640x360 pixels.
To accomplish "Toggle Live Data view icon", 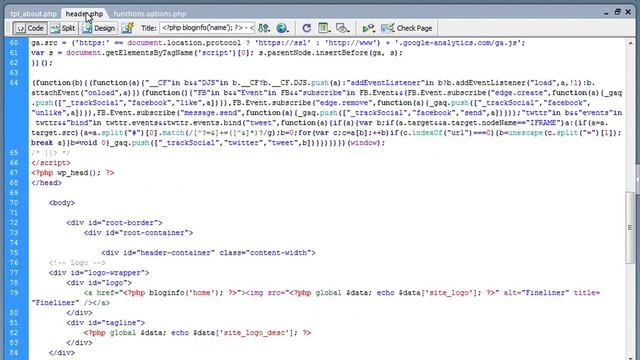I will click(128, 28).
